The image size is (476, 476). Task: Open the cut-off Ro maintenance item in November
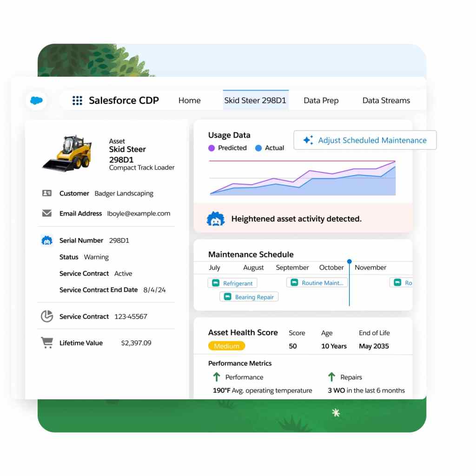(x=401, y=283)
